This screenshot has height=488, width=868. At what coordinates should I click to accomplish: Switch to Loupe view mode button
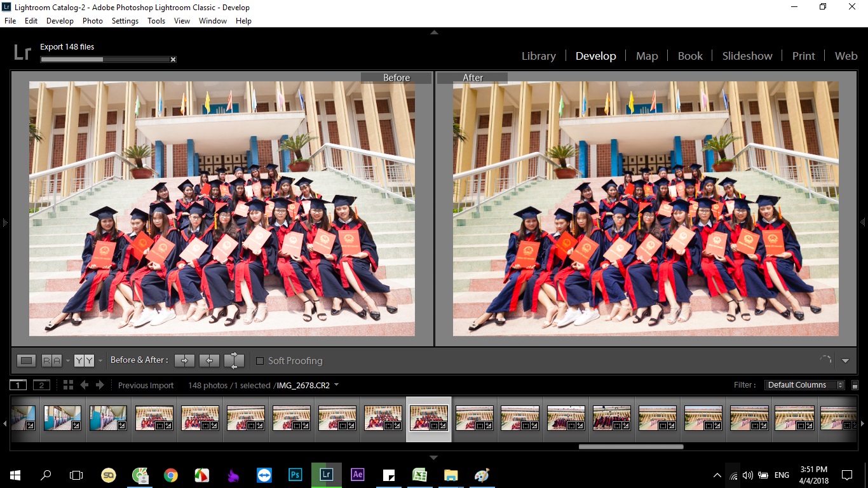click(26, 361)
